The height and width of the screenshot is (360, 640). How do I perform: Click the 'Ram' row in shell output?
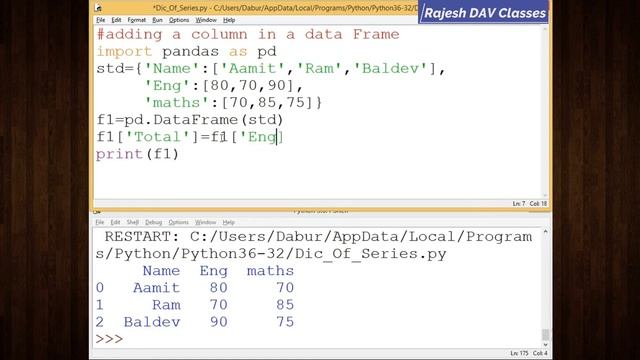(x=195, y=305)
